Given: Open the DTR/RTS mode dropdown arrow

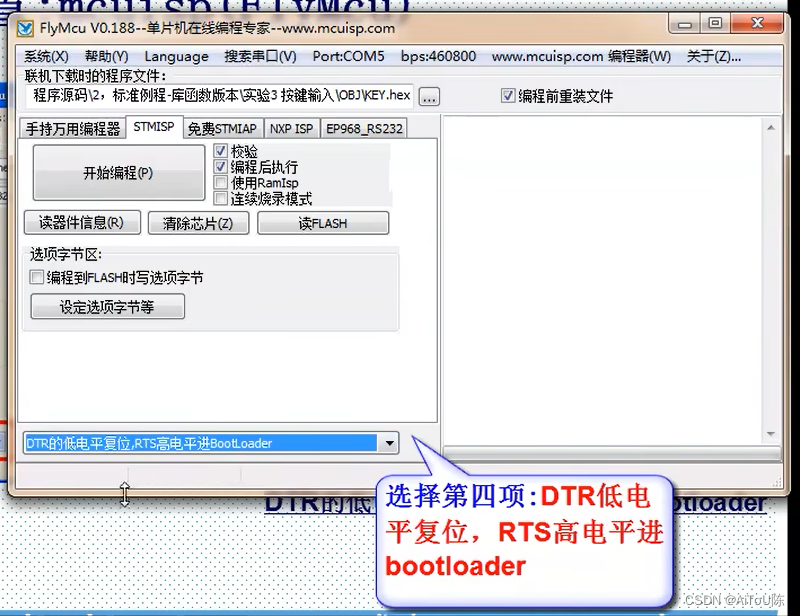Looking at the screenshot, I should pyautogui.click(x=389, y=443).
